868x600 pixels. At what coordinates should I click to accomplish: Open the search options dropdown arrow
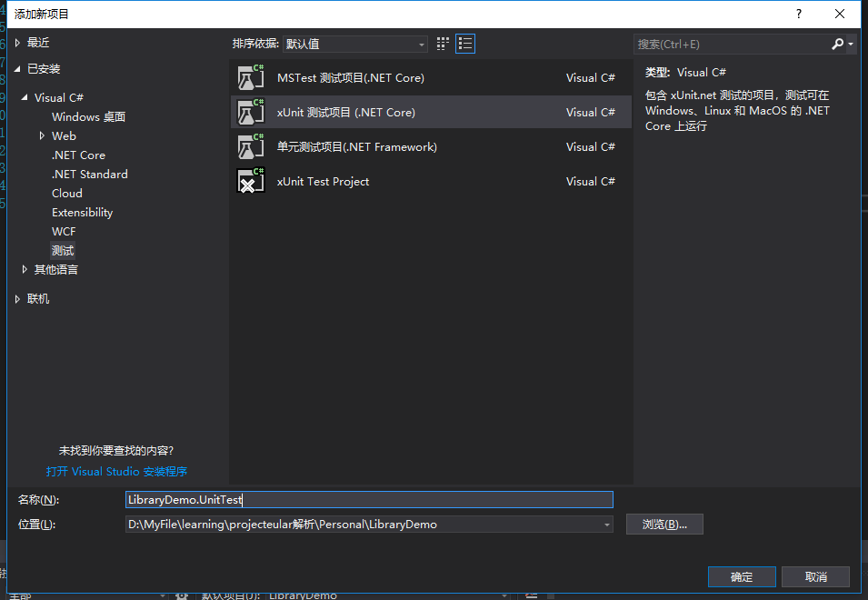851,45
